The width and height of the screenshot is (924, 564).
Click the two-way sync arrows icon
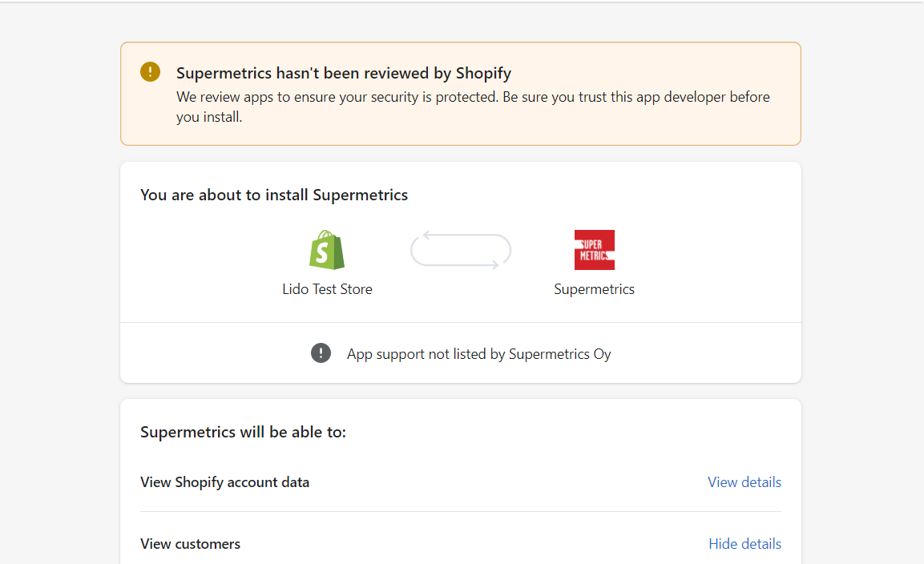tap(461, 250)
